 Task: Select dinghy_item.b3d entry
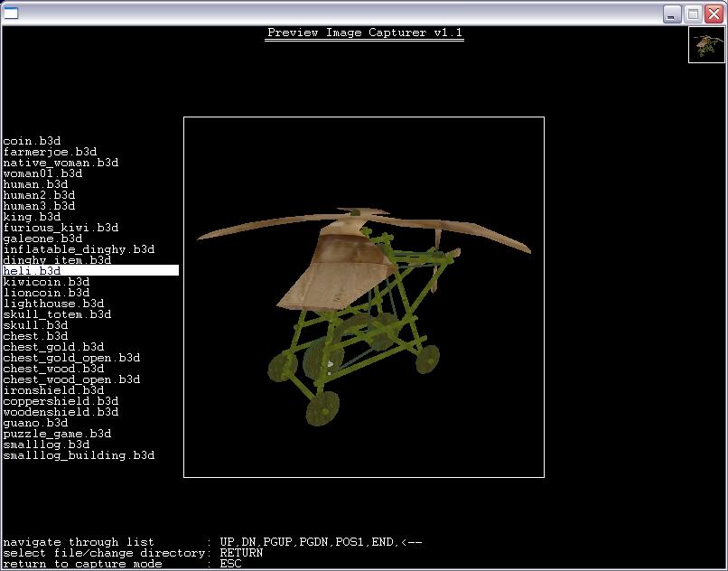(57, 260)
